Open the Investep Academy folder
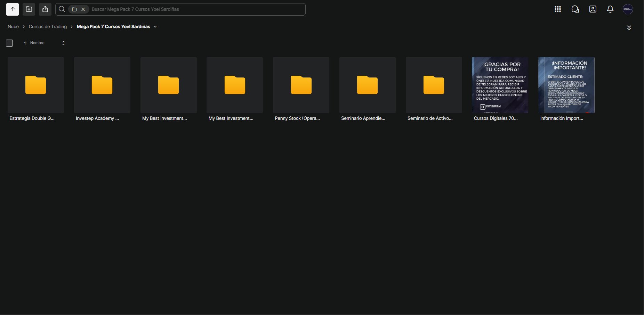 point(102,85)
